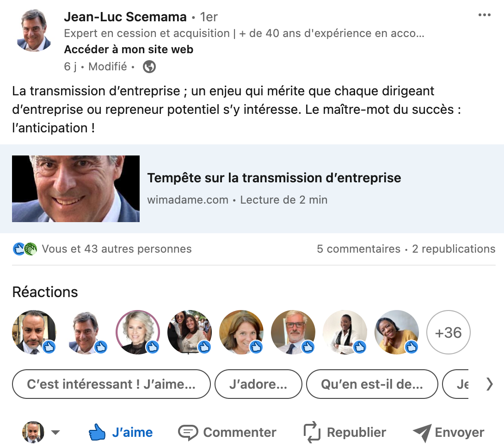This screenshot has height=447, width=504.
Task: Click the Commenter speech bubble icon
Action: 188,432
